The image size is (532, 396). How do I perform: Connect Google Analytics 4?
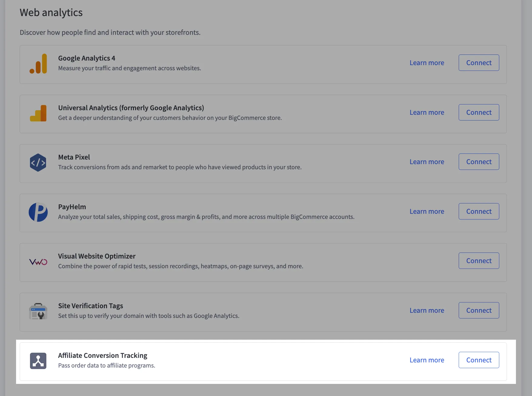[x=479, y=63]
